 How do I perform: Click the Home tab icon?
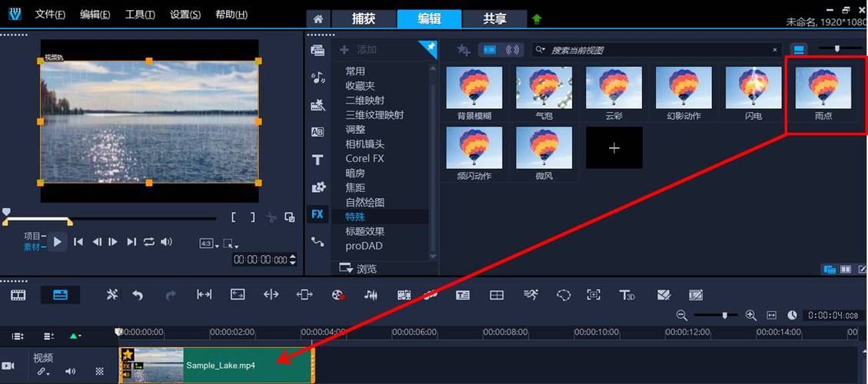[318, 19]
